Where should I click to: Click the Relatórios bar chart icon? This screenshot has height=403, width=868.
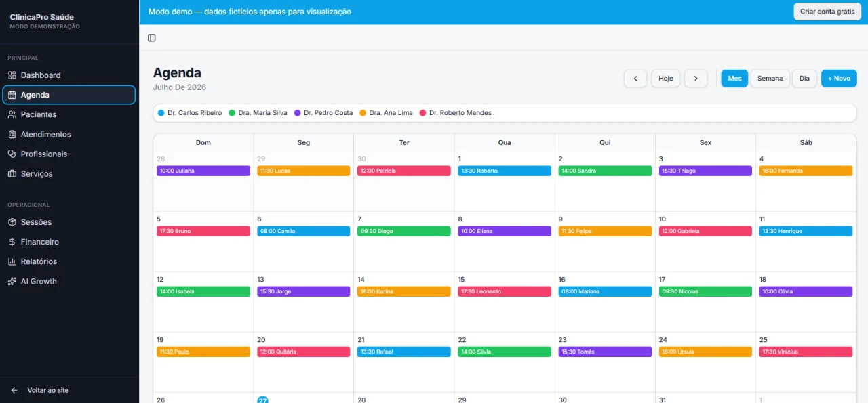pos(12,261)
